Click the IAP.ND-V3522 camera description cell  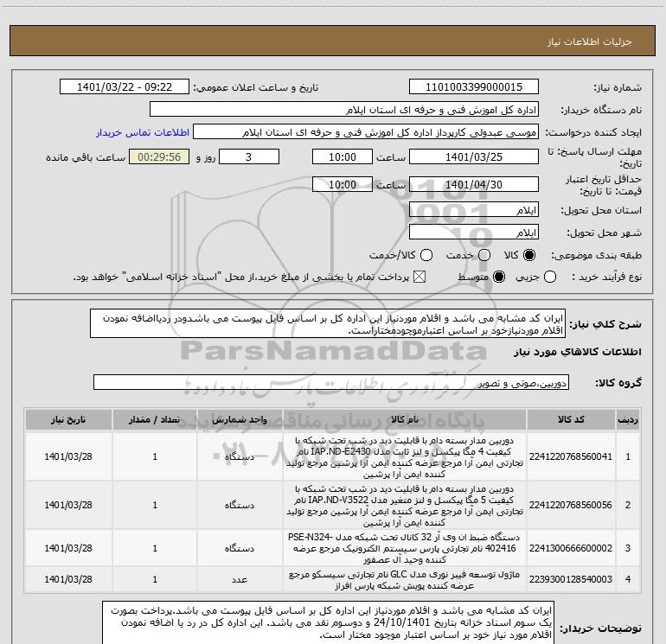405,506
